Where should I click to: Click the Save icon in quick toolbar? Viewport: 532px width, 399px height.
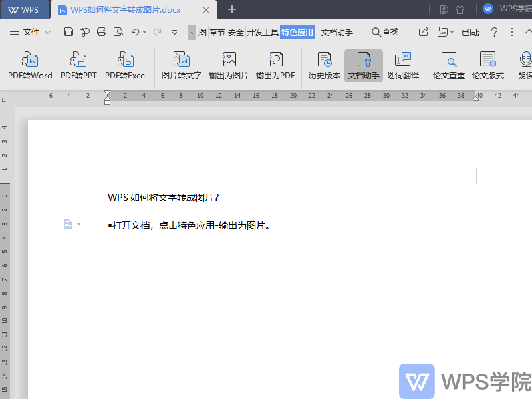(x=68, y=32)
